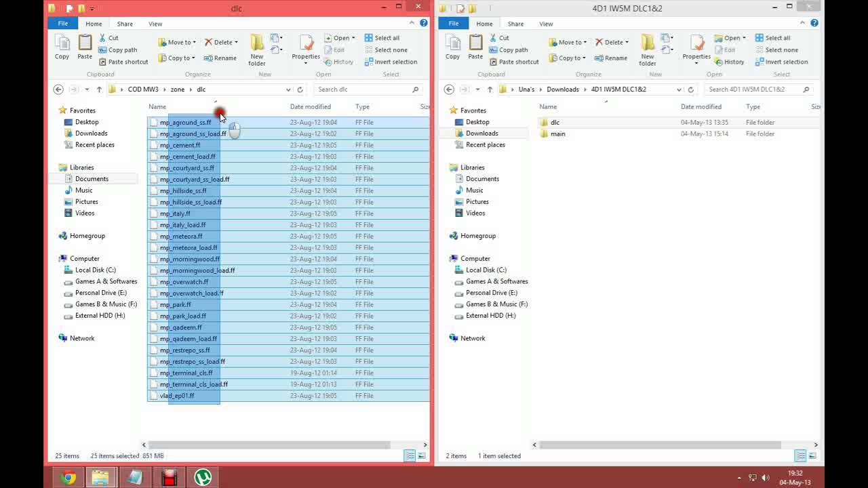Click zone in dlc address breadcrumb
Image resolution: width=868 pixels, height=488 pixels.
click(x=178, y=89)
